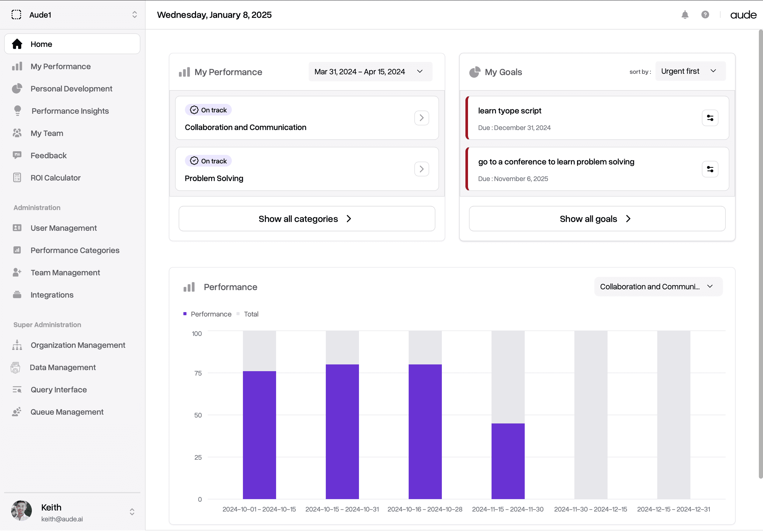The height and width of the screenshot is (532, 763).
Task: Switch to the Home section
Action: click(x=41, y=44)
